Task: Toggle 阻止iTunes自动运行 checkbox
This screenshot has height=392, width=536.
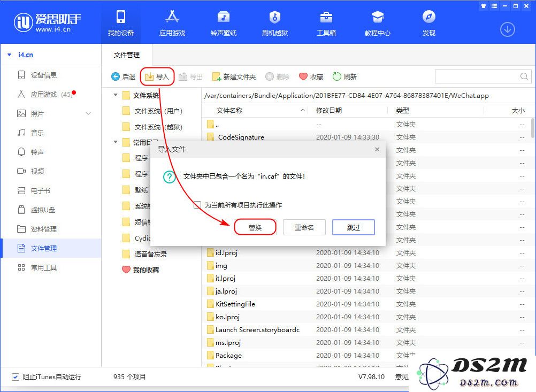Action: 16,376
